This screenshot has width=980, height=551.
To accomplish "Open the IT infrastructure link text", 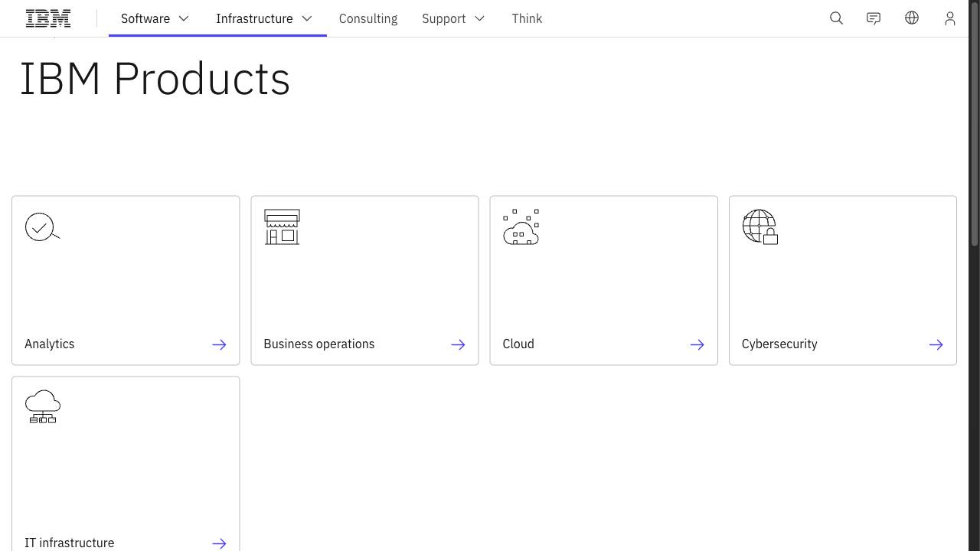I will 70,543.
